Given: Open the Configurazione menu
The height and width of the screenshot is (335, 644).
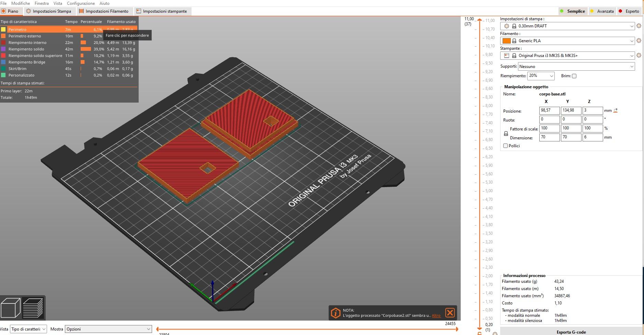Looking at the screenshot, I should pyautogui.click(x=81, y=3).
